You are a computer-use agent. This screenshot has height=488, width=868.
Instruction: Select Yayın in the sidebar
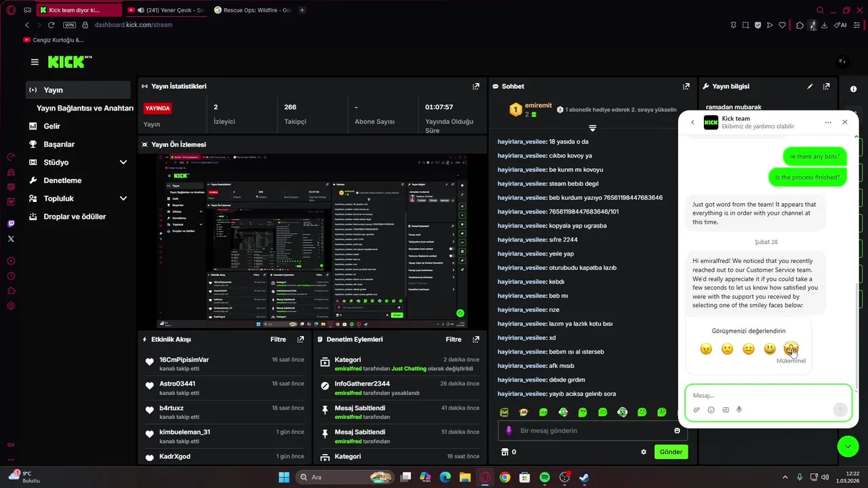click(x=78, y=89)
